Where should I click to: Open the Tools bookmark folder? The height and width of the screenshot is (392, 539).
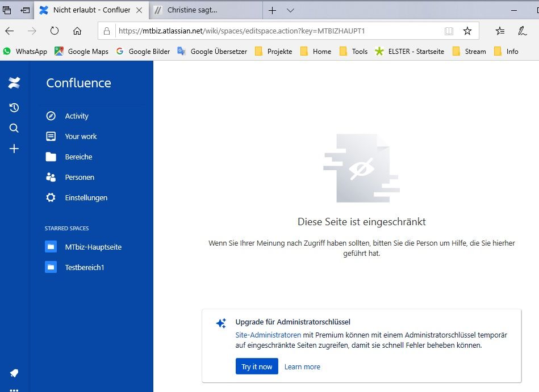pyautogui.click(x=353, y=52)
